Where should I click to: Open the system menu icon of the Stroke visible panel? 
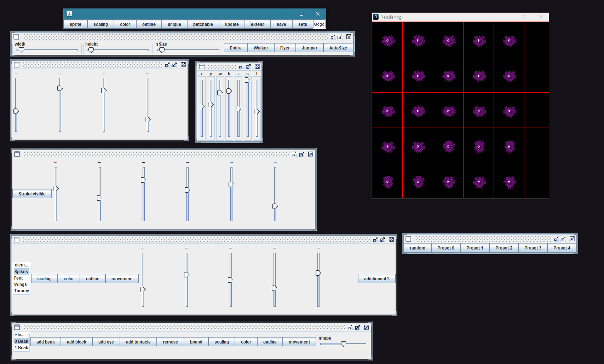[x=17, y=154]
